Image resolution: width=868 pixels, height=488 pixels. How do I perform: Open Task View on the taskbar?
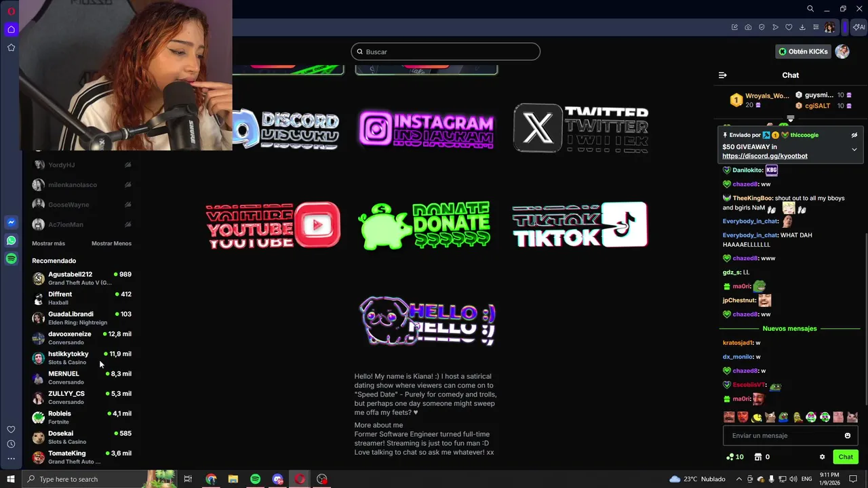point(188,479)
